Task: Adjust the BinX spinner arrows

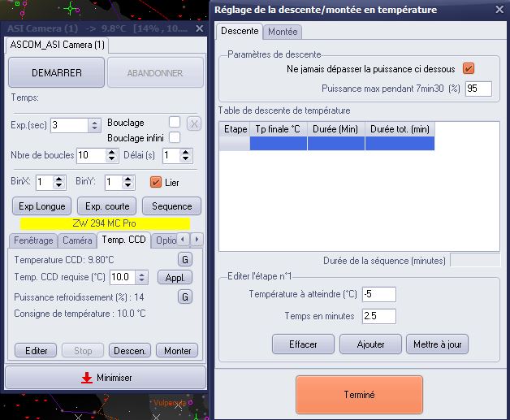Action: 60,182
